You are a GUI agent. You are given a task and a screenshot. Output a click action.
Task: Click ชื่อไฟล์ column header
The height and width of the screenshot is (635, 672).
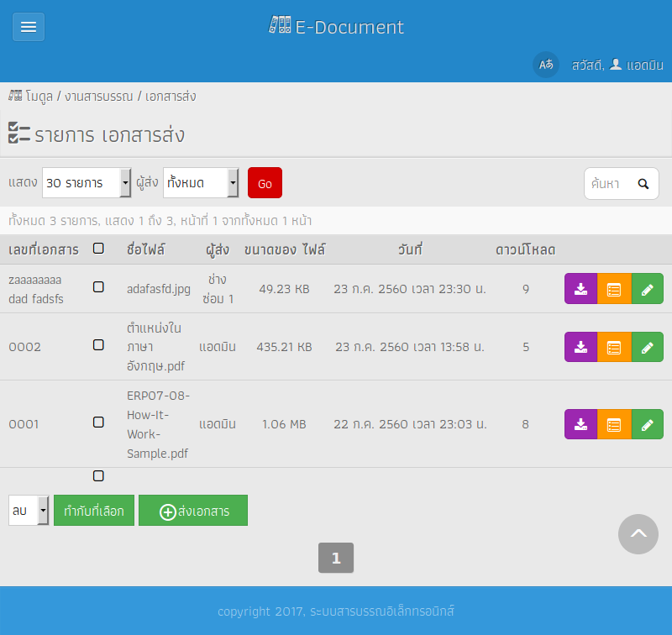[145, 249]
